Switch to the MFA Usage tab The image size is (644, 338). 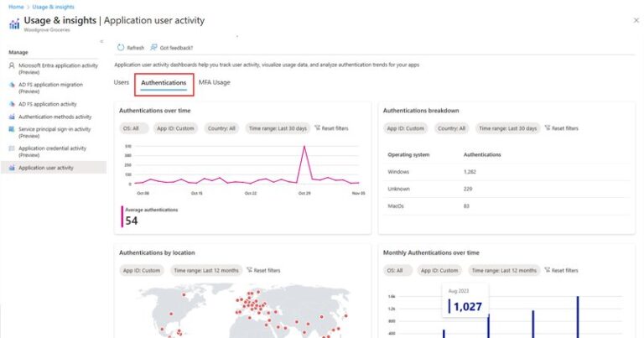(x=215, y=82)
